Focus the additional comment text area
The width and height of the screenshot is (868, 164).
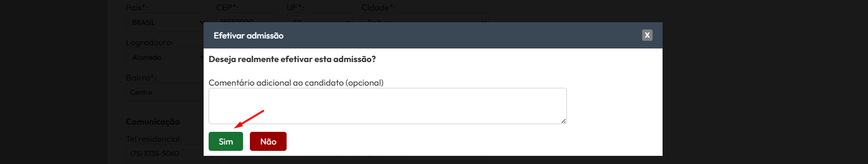tap(388, 106)
